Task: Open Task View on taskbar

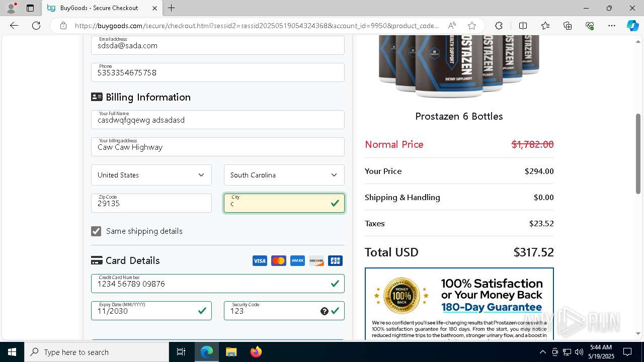Action: pyautogui.click(x=181, y=352)
